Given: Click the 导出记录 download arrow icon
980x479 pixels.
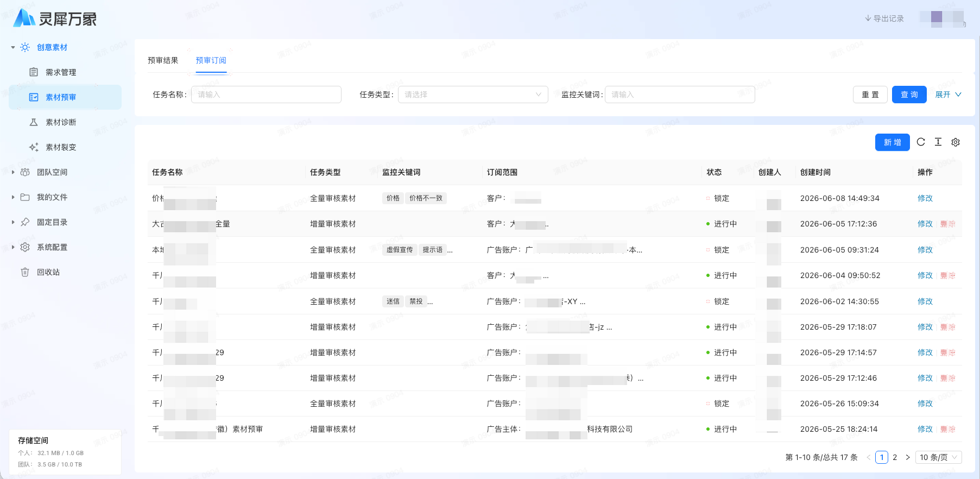Looking at the screenshot, I should point(868,18).
